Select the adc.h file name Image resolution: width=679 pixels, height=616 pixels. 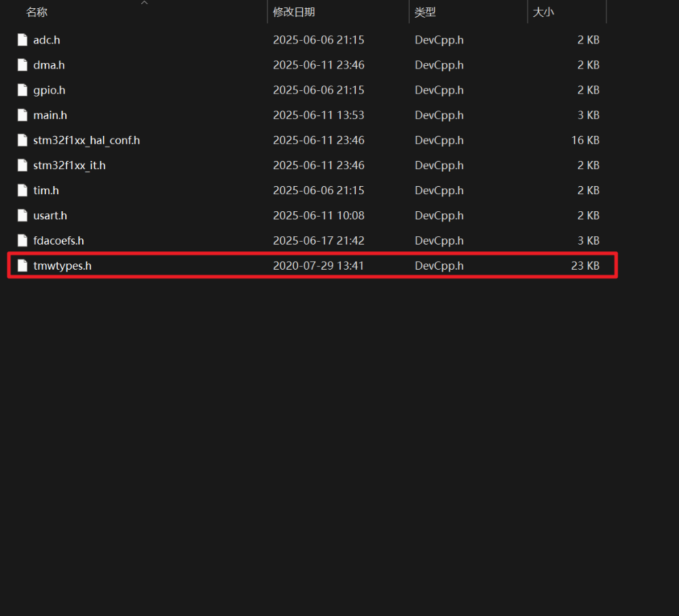point(47,40)
